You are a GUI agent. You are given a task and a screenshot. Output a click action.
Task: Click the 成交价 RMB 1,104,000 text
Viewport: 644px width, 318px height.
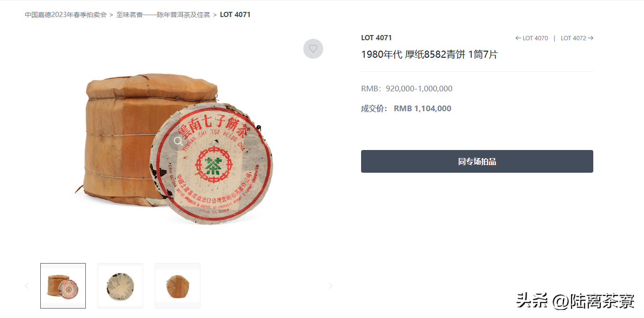tap(406, 108)
